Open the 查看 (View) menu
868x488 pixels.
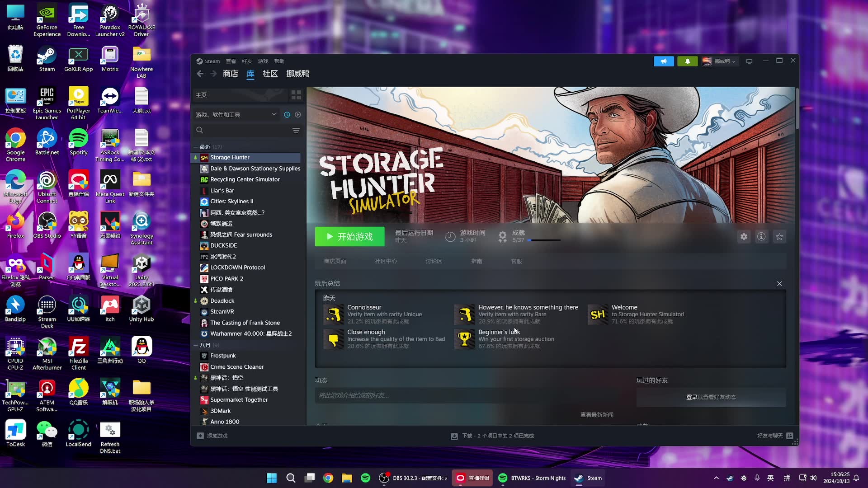coord(231,61)
